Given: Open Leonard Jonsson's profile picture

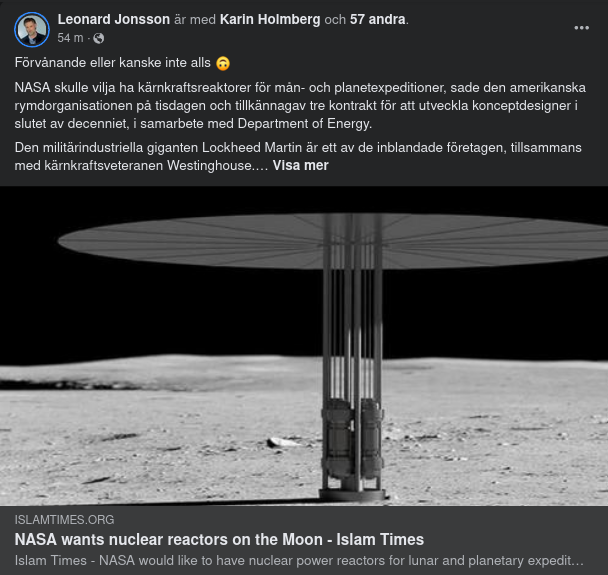Looking at the screenshot, I should 32,29.
